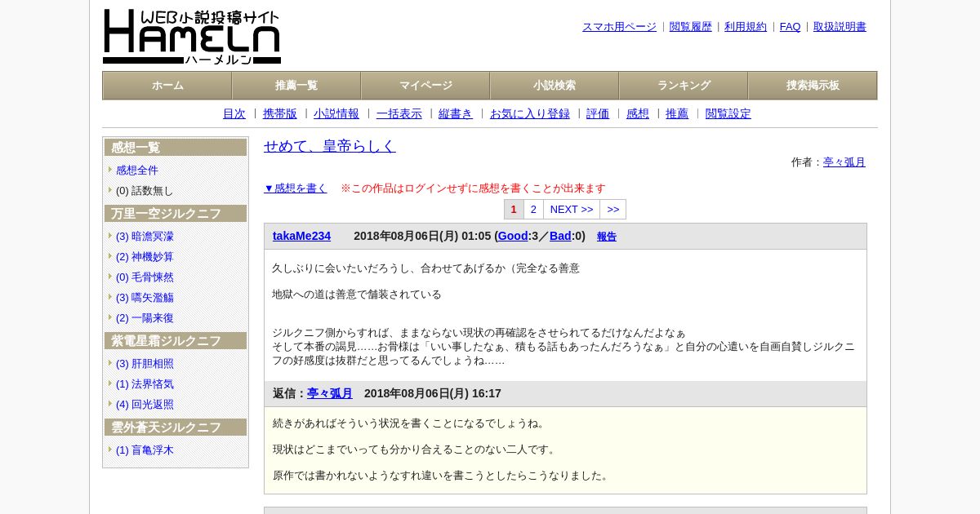Open 亭々弧月 link in the reply header
Viewport: 980px width, 514px height.
click(x=330, y=394)
